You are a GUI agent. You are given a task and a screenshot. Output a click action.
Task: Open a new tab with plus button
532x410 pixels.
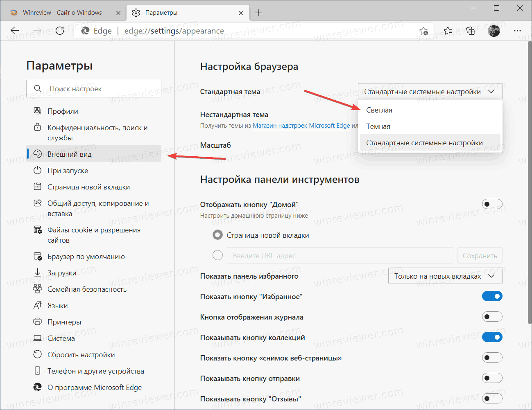pyautogui.click(x=258, y=13)
